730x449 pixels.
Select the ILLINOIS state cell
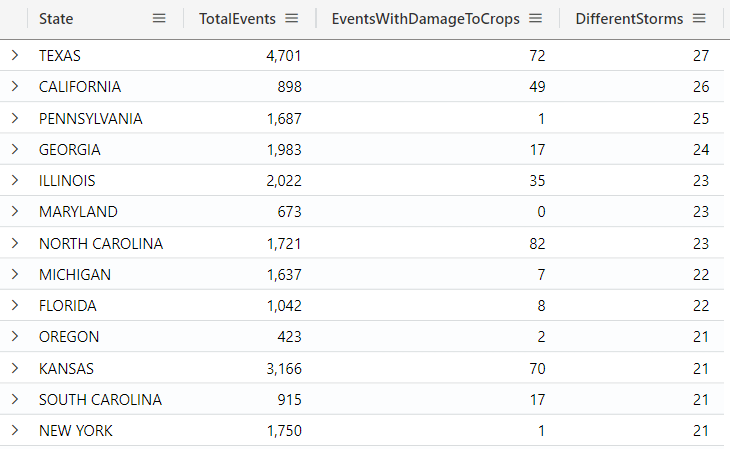pyautogui.click(x=67, y=181)
